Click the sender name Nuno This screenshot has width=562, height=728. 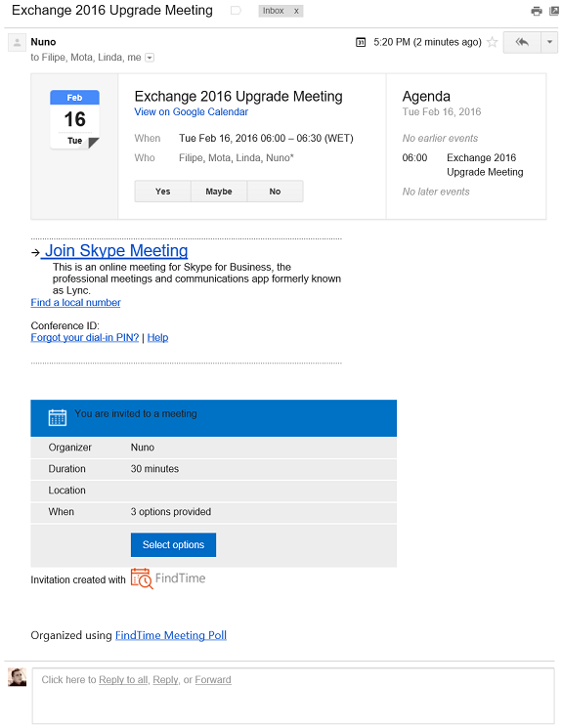43,42
